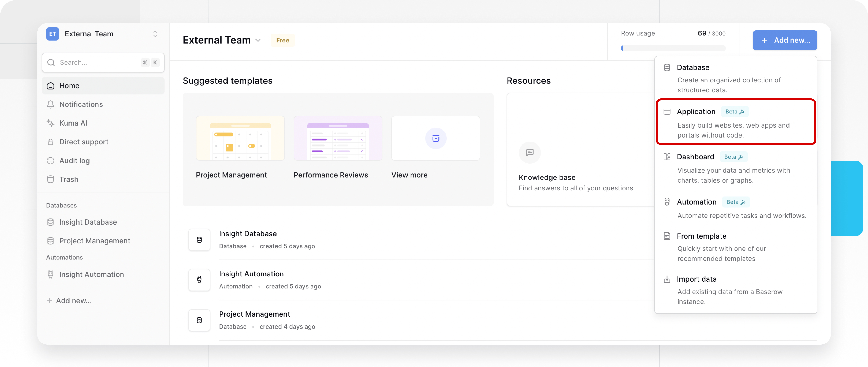
Task: Open Audit log via the history icon
Action: tap(50, 160)
